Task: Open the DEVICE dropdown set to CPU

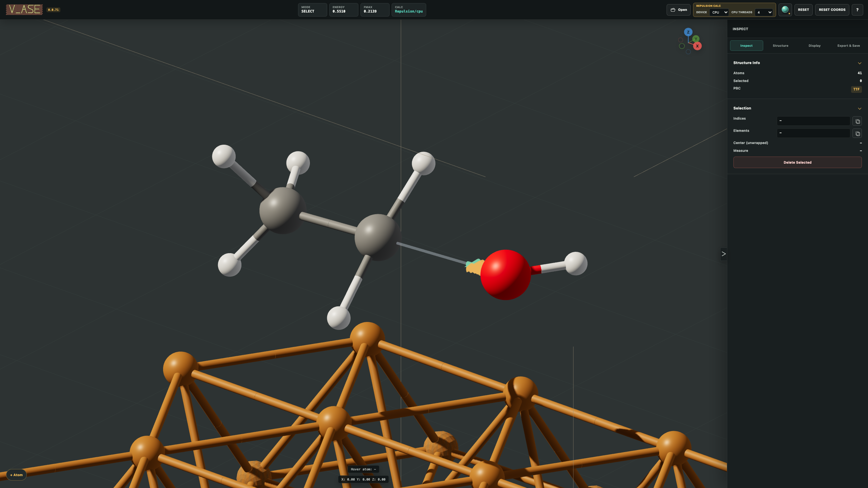Action: (x=719, y=12)
